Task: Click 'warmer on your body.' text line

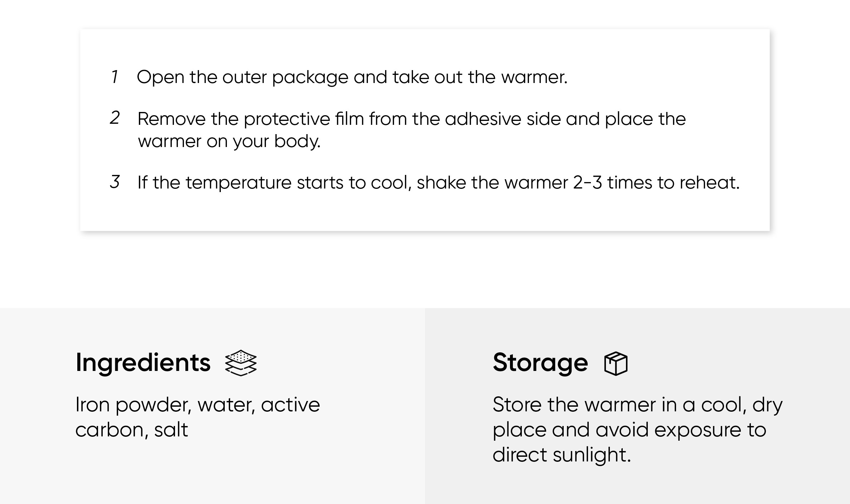Action: pos(229,141)
